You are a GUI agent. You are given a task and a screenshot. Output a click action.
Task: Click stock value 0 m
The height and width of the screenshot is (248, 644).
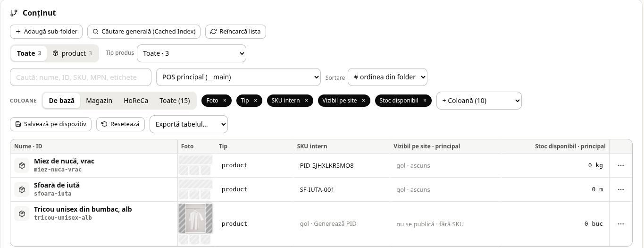(x=597, y=189)
